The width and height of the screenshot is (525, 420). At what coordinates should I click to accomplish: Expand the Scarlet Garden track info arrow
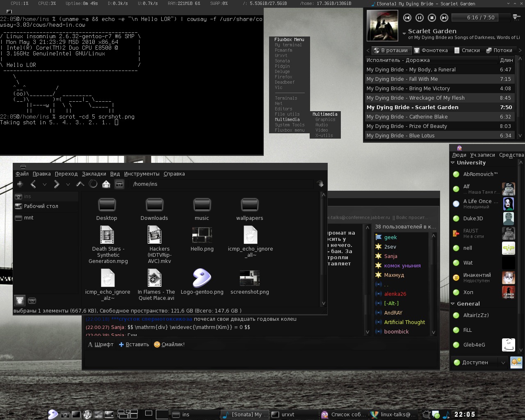tap(404, 33)
